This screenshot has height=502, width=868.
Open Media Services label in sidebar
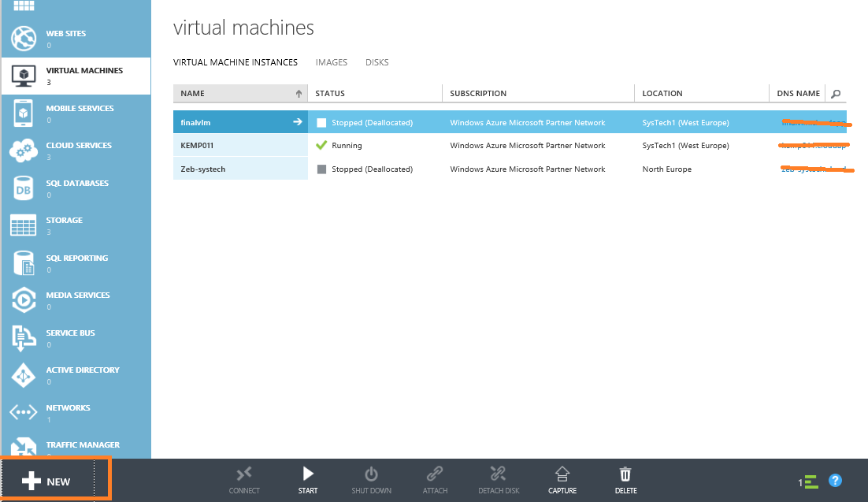coord(77,295)
